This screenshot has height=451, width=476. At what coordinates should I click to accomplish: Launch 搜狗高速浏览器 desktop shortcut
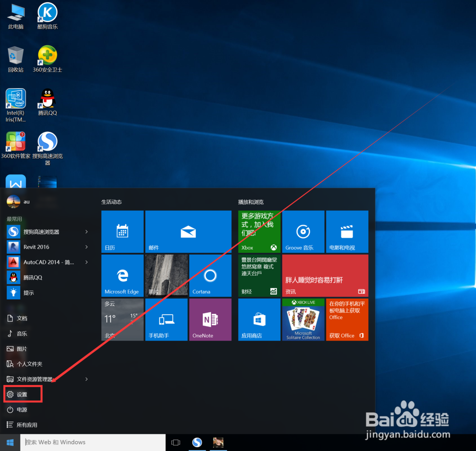47,148
